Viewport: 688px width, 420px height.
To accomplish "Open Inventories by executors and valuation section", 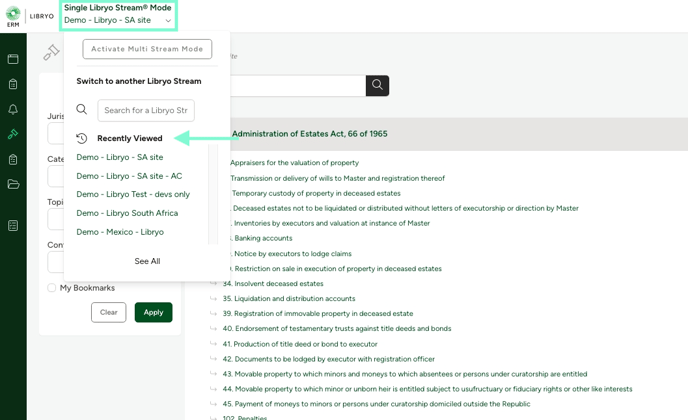I will [x=332, y=223].
